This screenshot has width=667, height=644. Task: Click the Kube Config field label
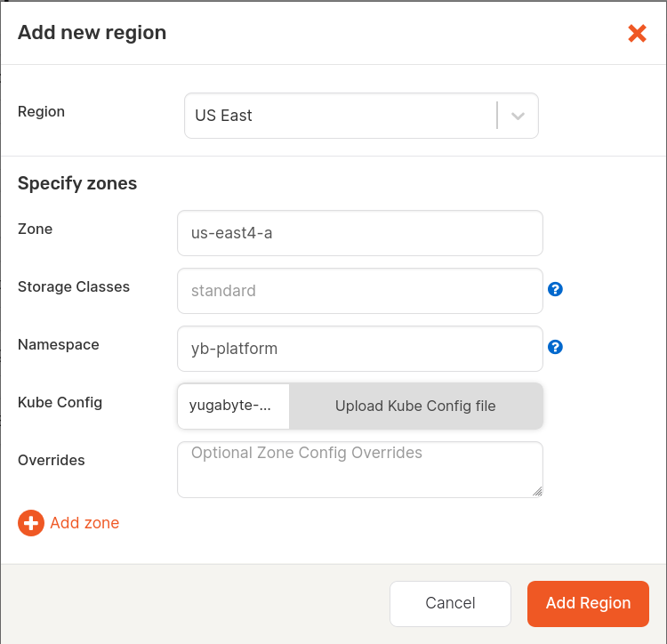[x=60, y=402]
